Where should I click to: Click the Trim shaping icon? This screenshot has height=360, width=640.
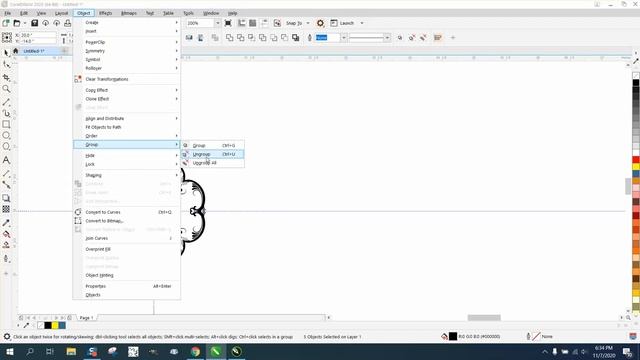[x=241, y=38]
